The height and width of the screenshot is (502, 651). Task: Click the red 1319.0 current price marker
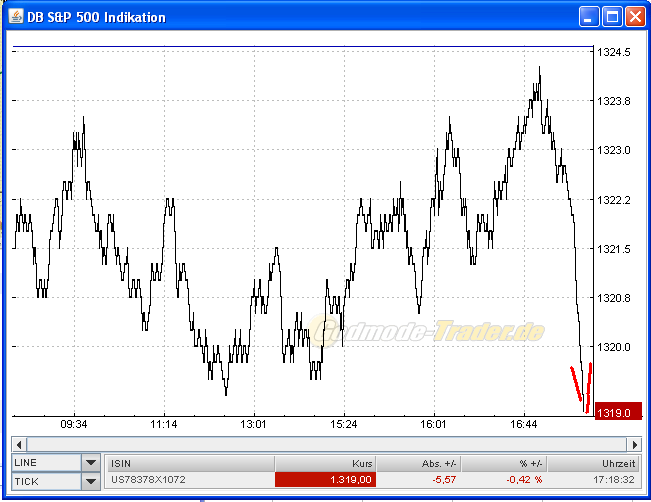click(x=618, y=411)
